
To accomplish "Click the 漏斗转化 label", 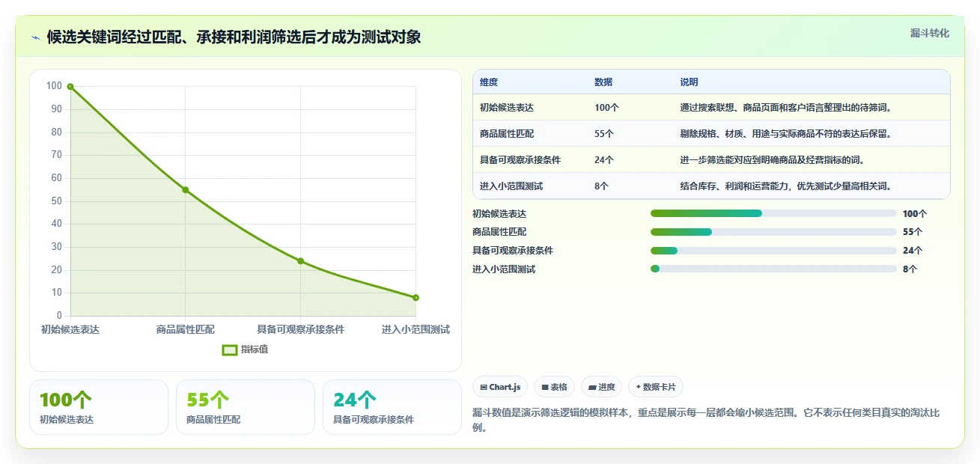I will point(930,33).
